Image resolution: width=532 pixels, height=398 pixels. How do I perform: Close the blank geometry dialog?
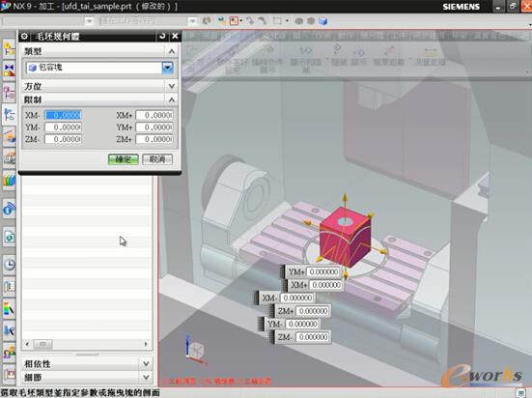tap(175, 36)
